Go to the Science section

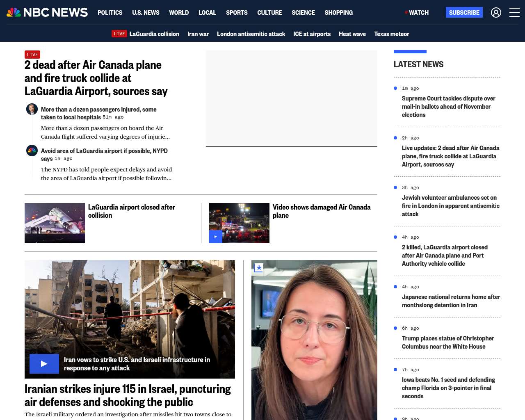tap(303, 13)
